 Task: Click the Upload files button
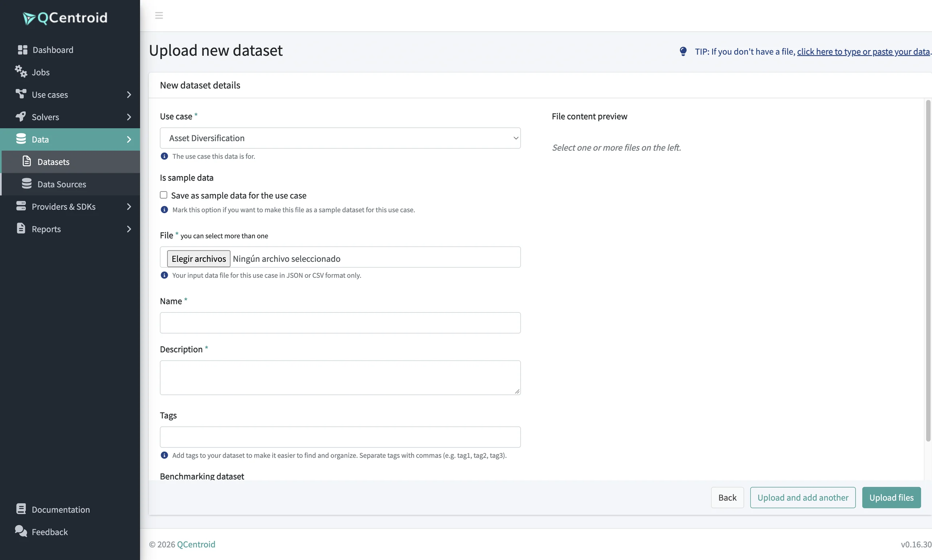pyautogui.click(x=891, y=497)
